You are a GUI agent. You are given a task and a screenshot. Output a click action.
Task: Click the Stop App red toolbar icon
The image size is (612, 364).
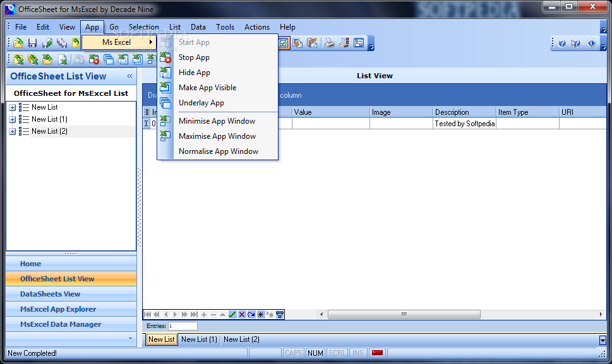[x=93, y=59]
